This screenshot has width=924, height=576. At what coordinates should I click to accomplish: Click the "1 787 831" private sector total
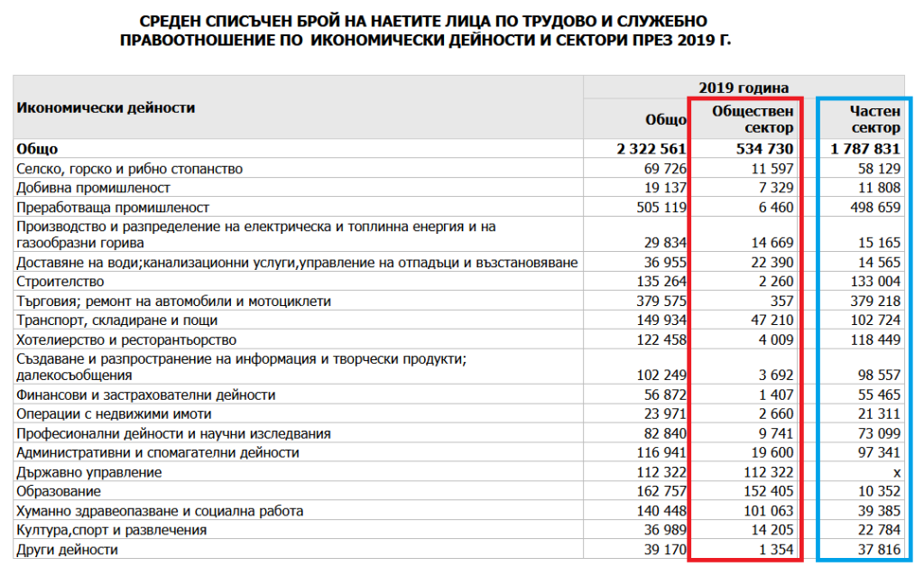coord(866,147)
